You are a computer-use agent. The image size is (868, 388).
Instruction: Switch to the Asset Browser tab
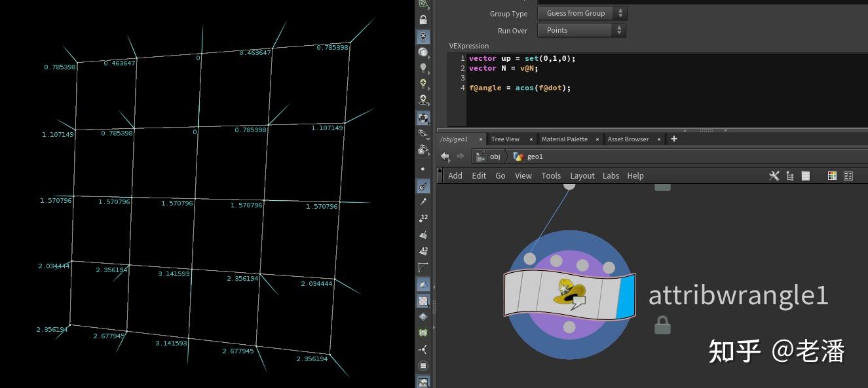(628, 139)
